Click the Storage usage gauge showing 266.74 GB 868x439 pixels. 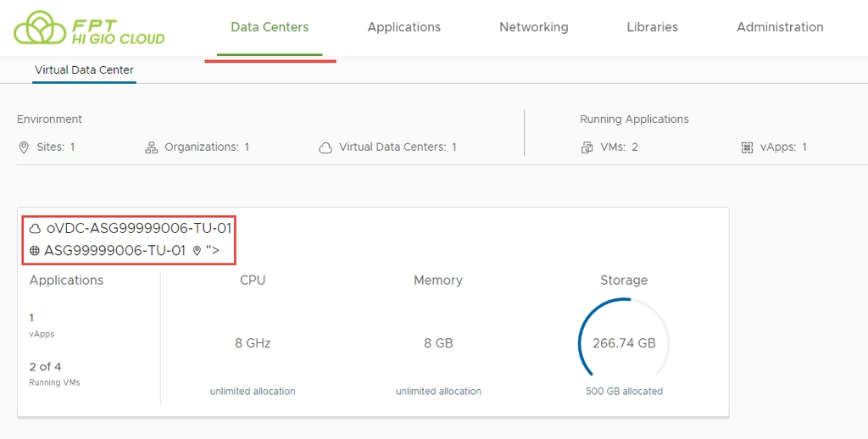click(x=624, y=343)
